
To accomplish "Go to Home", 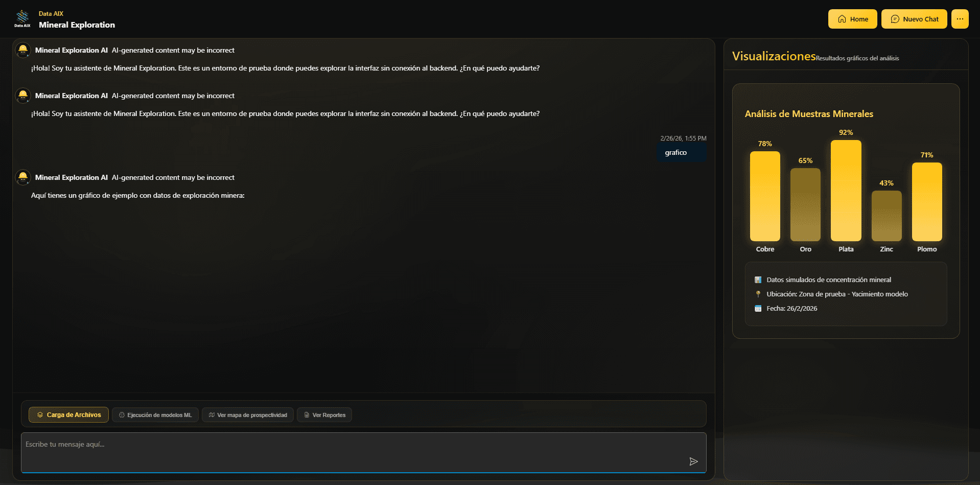I will coord(852,19).
